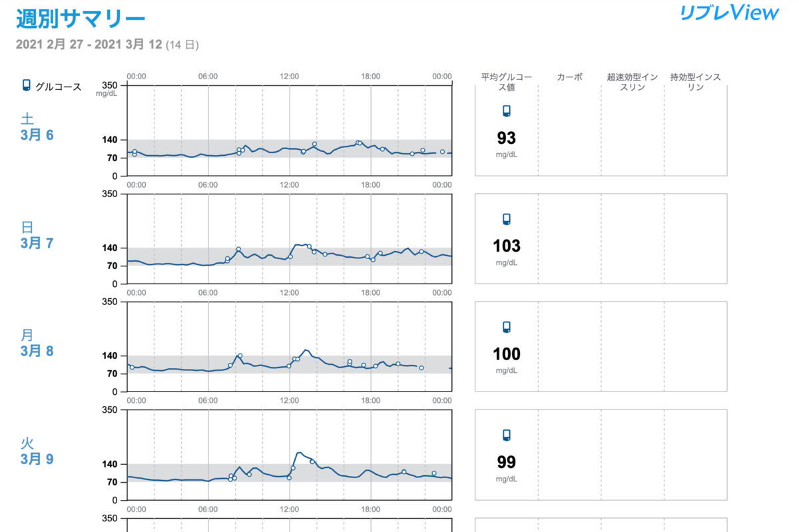The height and width of the screenshot is (532, 799).
Task: Click the average glucose value 100
Action: pyautogui.click(x=507, y=354)
